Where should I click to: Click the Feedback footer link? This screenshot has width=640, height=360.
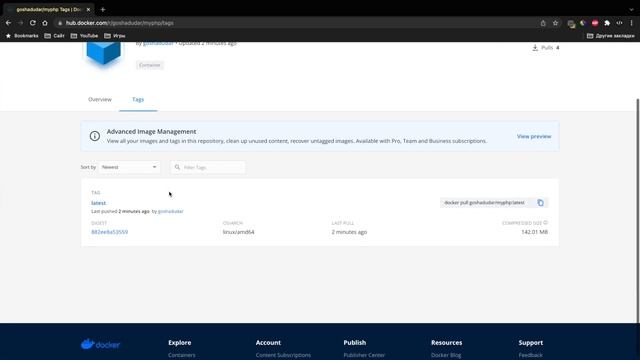coord(531,356)
